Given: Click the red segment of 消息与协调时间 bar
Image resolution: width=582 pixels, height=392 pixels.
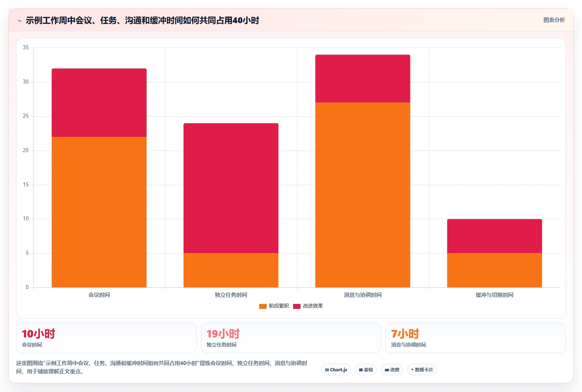Looking at the screenshot, I should [x=363, y=79].
